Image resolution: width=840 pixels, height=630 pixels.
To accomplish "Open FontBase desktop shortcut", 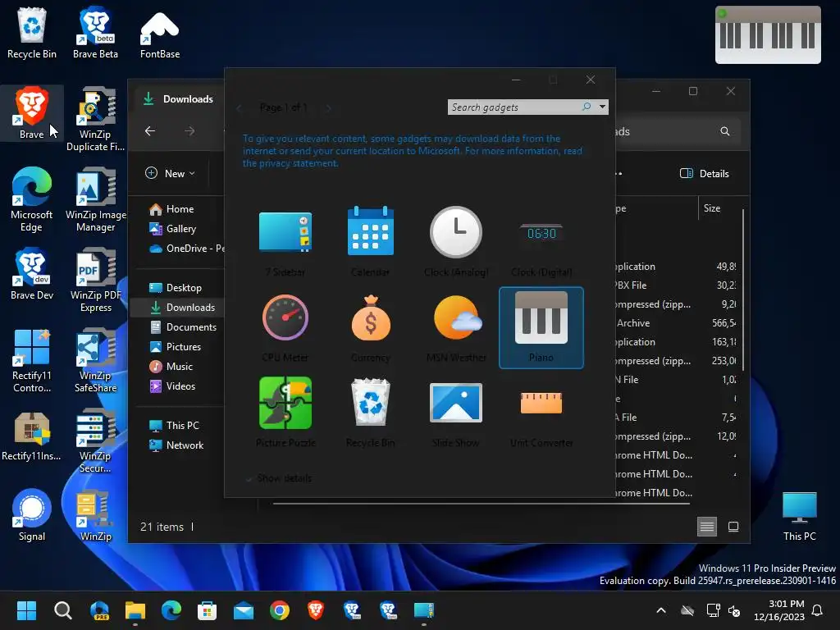I will (160, 33).
